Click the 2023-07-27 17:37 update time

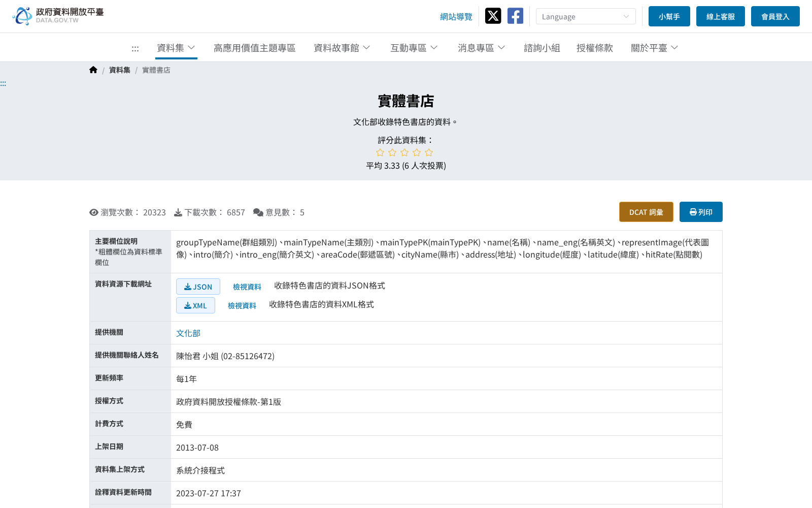click(x=209, y=493)
